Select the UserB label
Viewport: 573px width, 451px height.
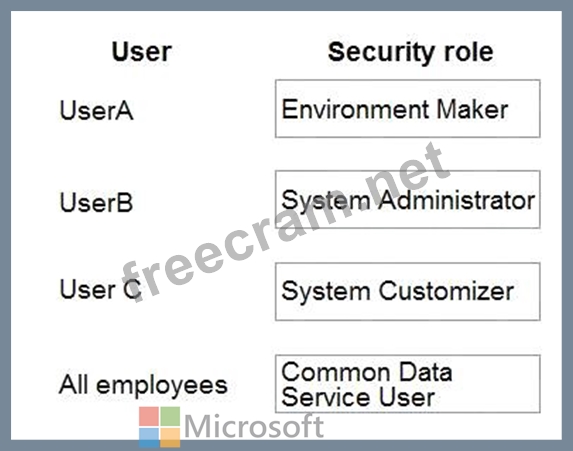pyautogui.click(x=96, y=202)
